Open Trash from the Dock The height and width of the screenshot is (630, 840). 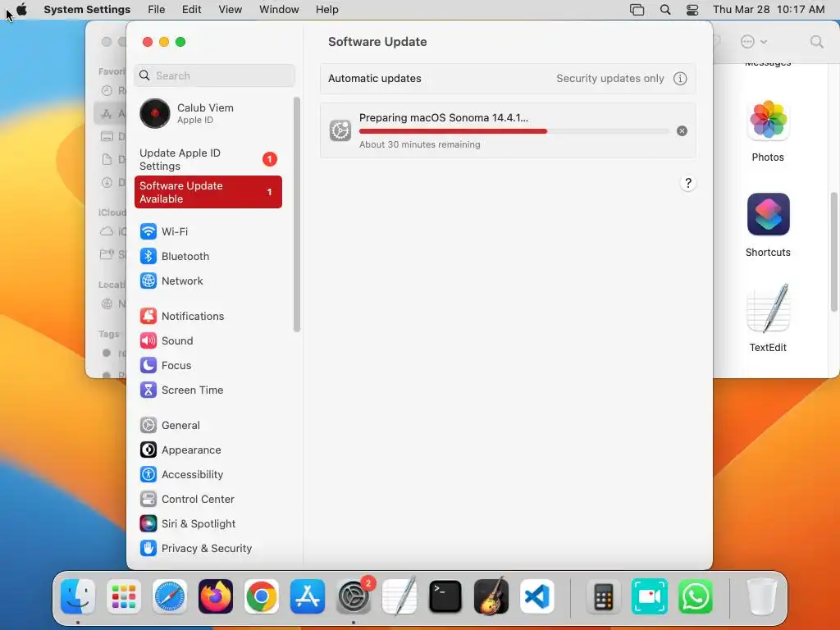point(762,596)
